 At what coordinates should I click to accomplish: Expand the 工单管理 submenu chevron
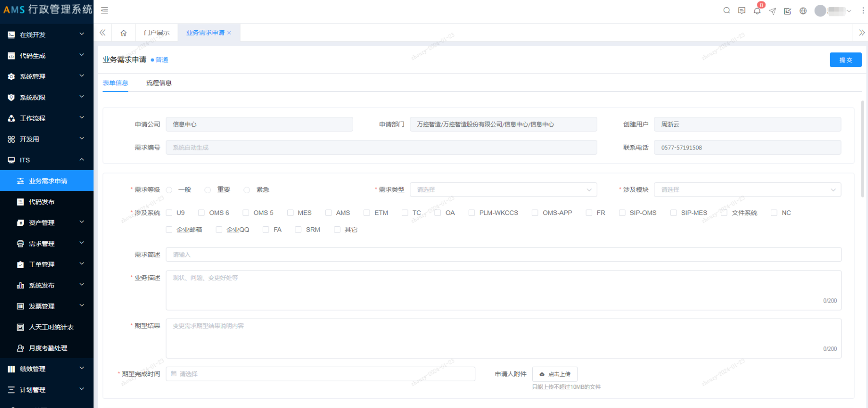tap(82, 264)
